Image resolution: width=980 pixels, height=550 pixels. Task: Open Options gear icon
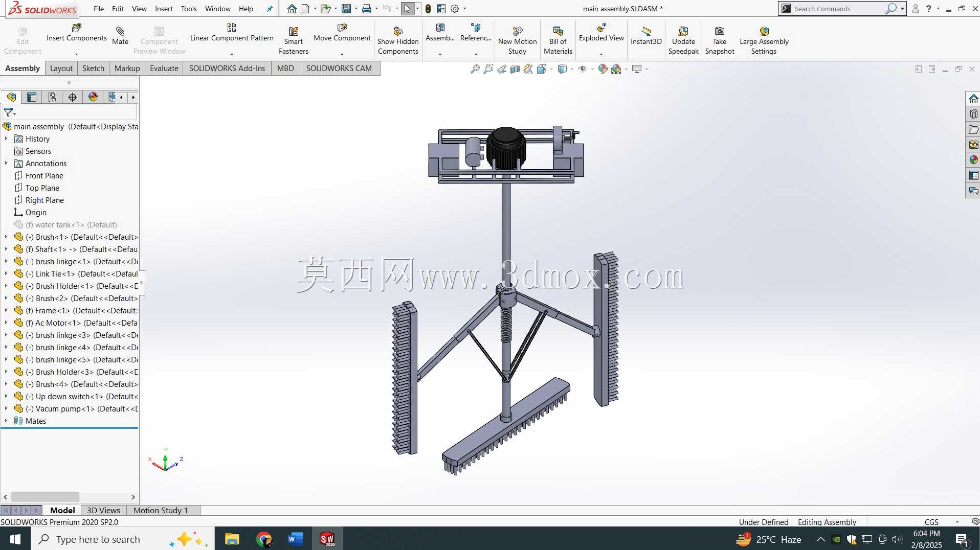pyautogui.click(x=455, y=9)
